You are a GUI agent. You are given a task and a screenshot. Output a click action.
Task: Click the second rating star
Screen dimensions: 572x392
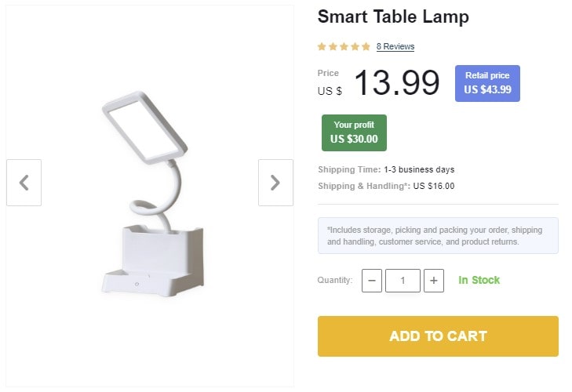point(333,46)
